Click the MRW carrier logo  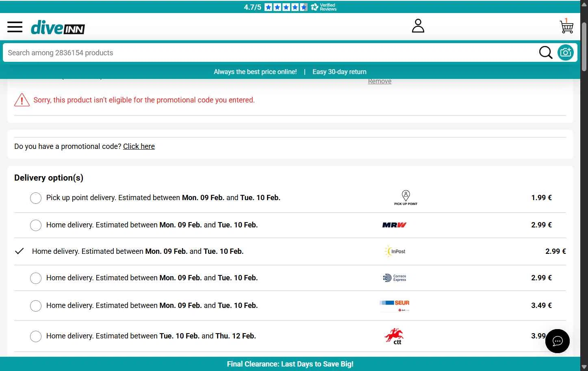click(394, 225)
